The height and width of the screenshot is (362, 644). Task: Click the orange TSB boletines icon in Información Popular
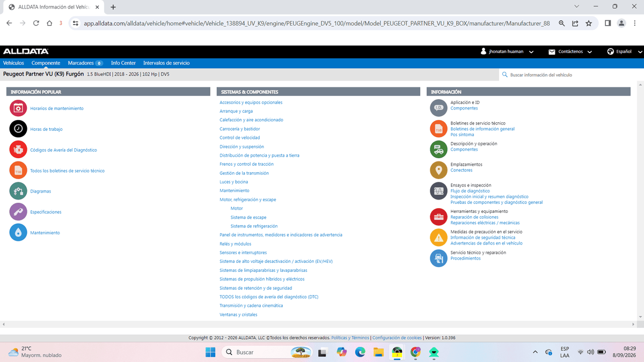click(x=18, y=171)
